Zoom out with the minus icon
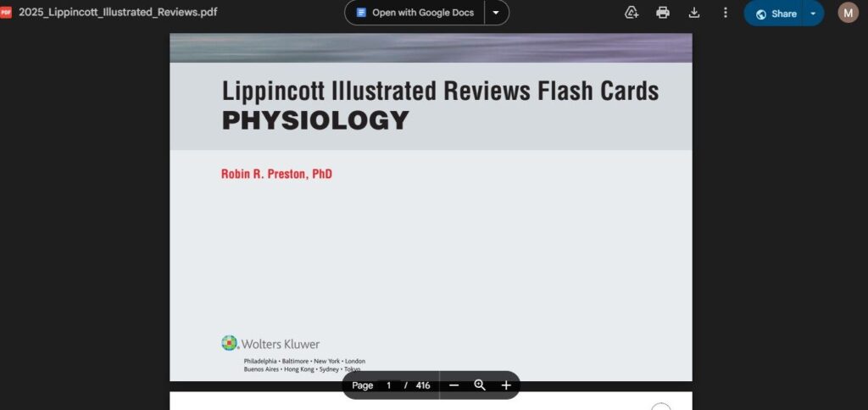The width and height of the screenshot is (868, 410). pos(454,385)
